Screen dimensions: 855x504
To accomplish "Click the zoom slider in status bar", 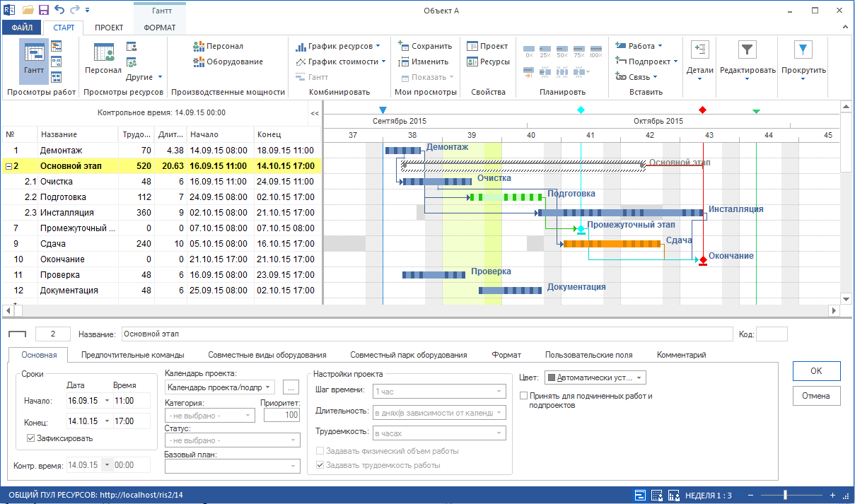I will click(785, 495).
